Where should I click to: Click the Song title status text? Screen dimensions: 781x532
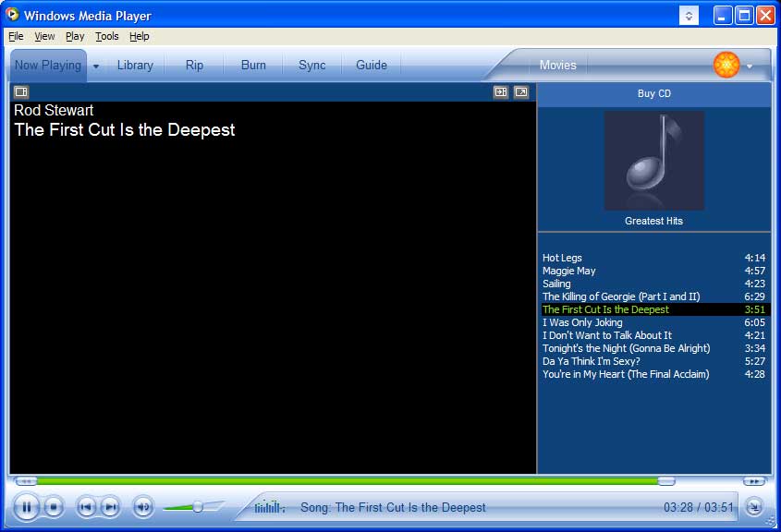pos(393,508)
